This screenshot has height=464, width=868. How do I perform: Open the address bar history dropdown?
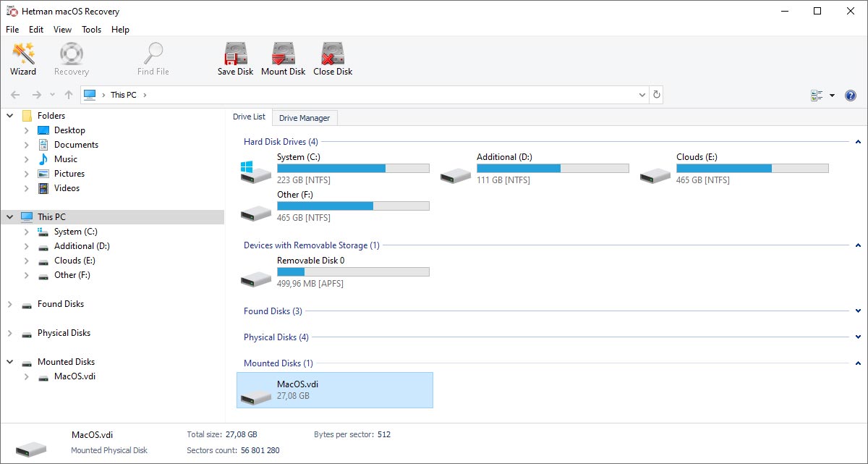pyautogui.click(x=642, y=95)
